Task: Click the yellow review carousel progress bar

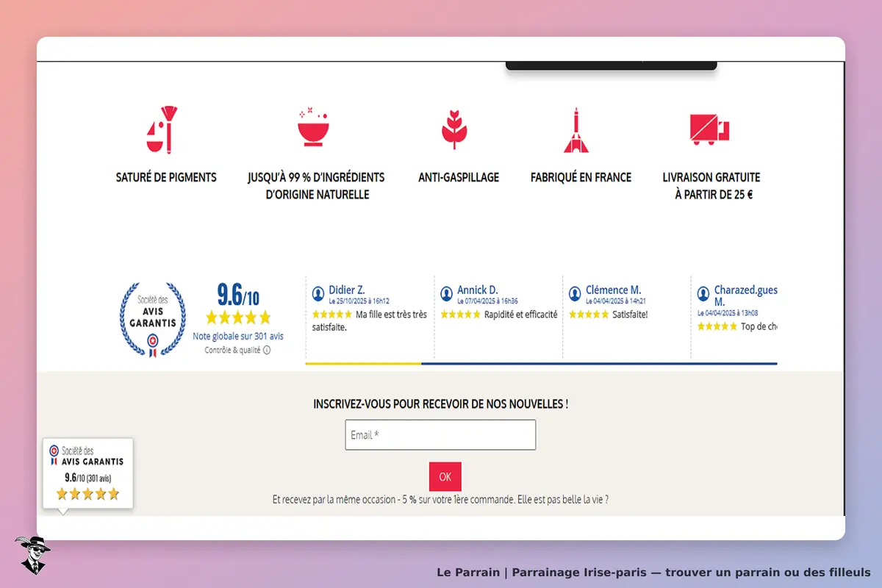Action: tap(363, 363)
